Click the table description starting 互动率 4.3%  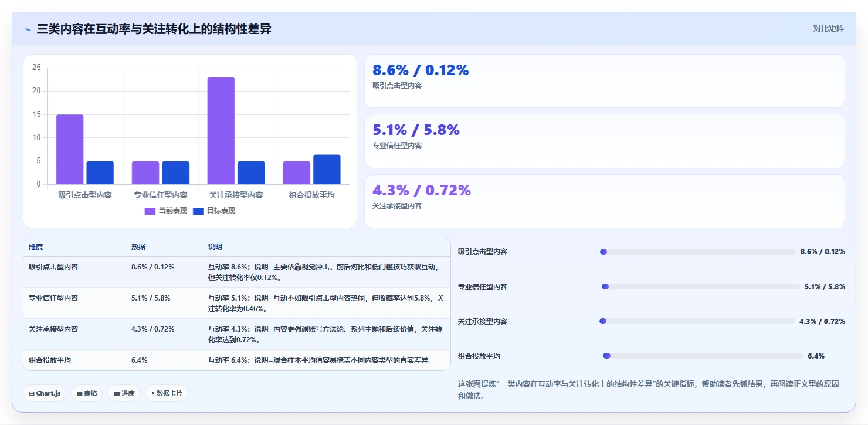[325, 334]
